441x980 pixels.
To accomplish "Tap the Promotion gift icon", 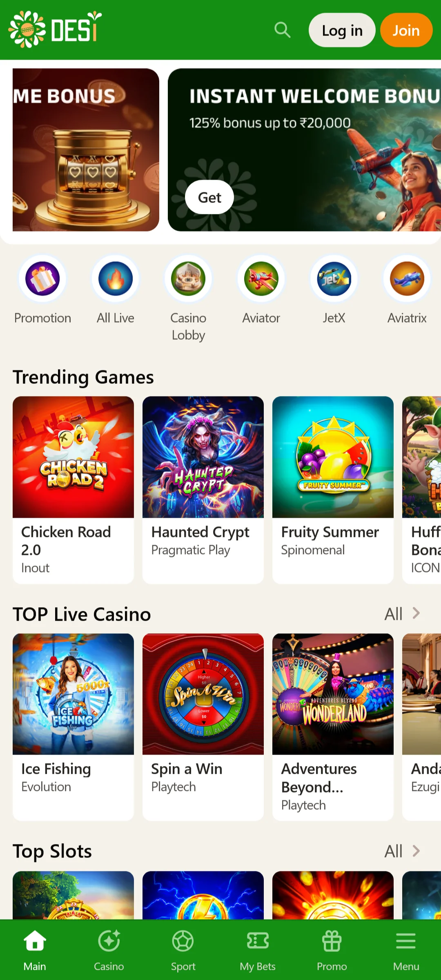I will point(42,279).
